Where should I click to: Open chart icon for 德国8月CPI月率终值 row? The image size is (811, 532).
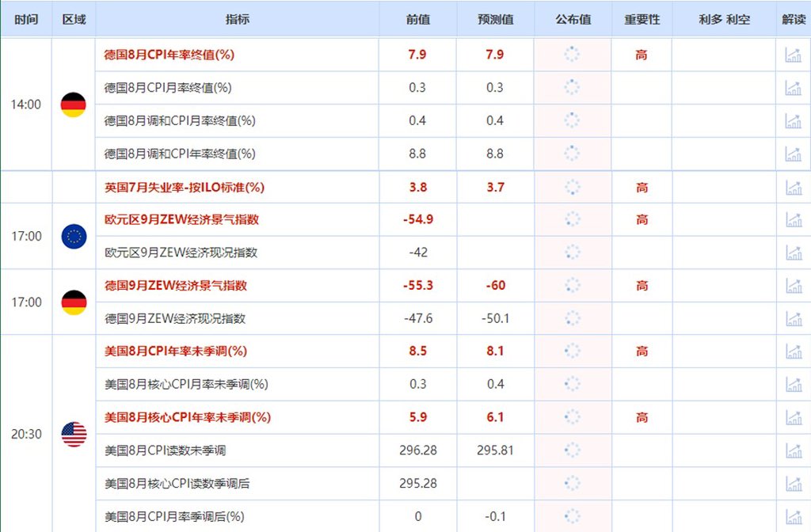tap(793, 88)
